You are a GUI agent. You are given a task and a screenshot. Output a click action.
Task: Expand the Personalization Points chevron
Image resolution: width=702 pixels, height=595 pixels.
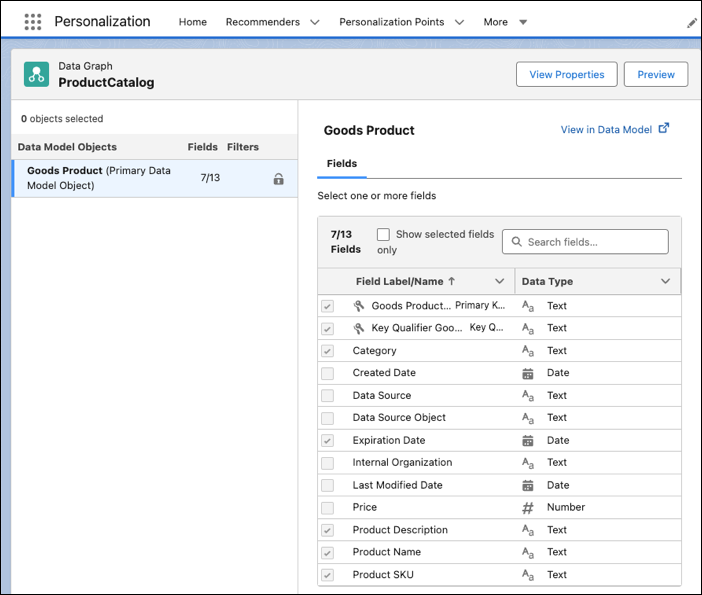(x=459, y=22)
